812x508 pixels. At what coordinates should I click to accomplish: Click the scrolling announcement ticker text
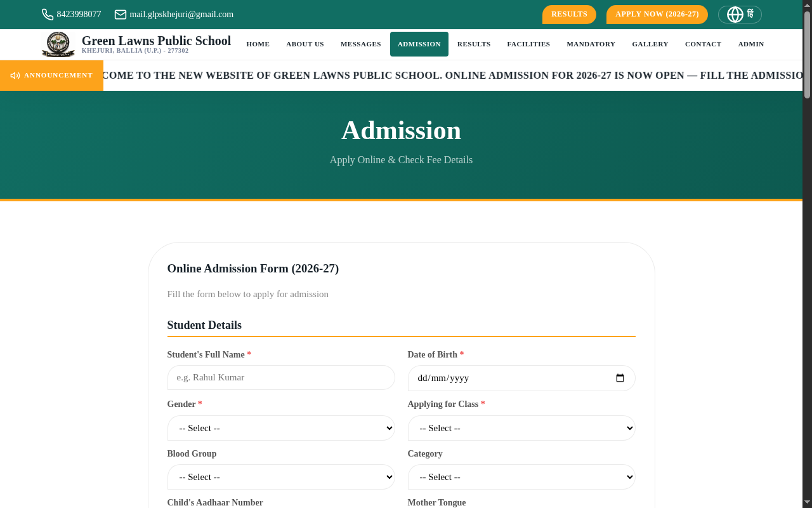click(453, 76)
